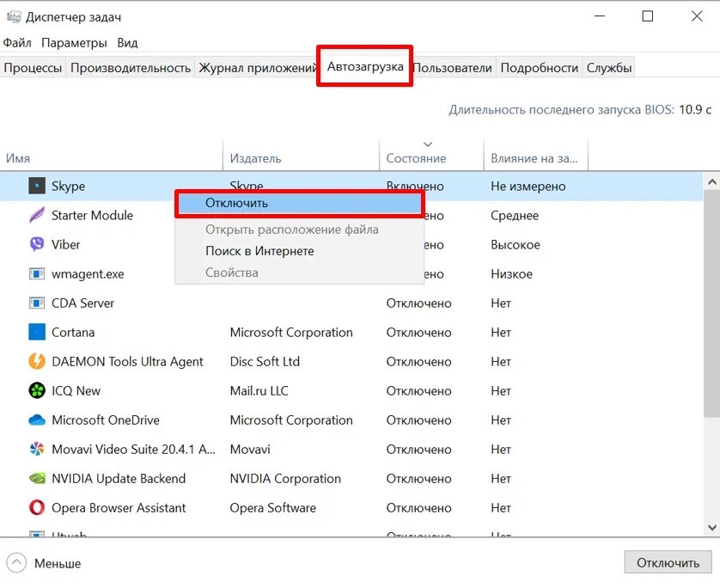
Task: Click the scrollbar down arrow
Action: tap(712, 527)
